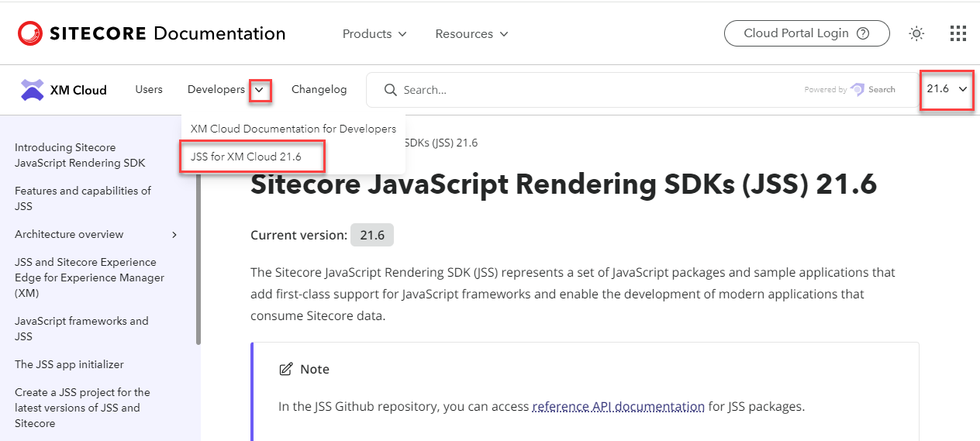
Task: Click the Sitecore logo icon
Action: click(29, 33)
